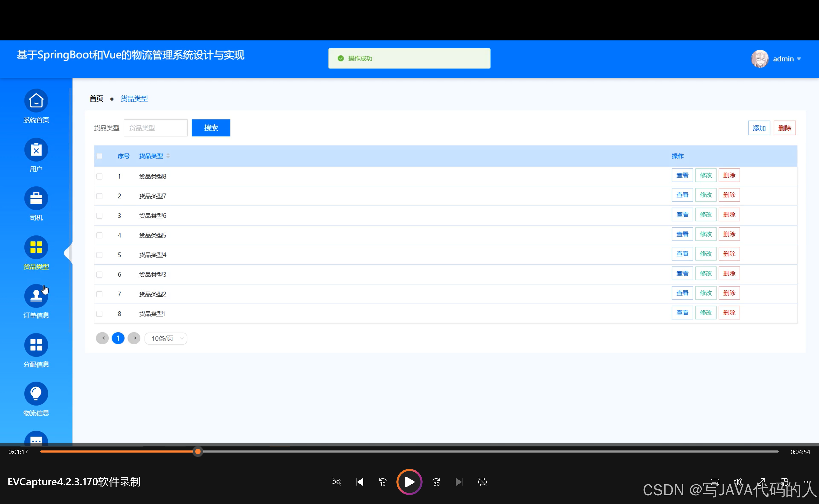This screenshot has width=819, height=504.
Task: Toggle the repeat loop icon
Action: [x=482, y=482]
